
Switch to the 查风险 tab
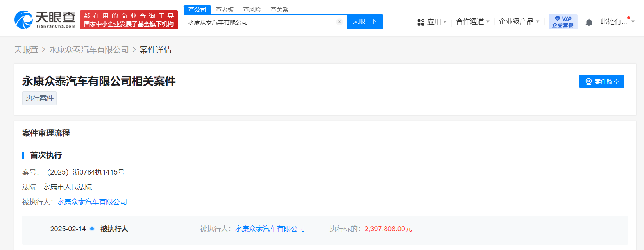(x=252, y=10)
